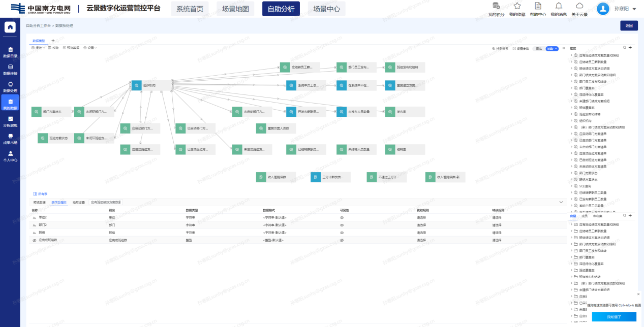This screenshot has height=327, width=644.
Task: Click the 组织机构 node icon on canvas
Action: click(x=136, y=85)
